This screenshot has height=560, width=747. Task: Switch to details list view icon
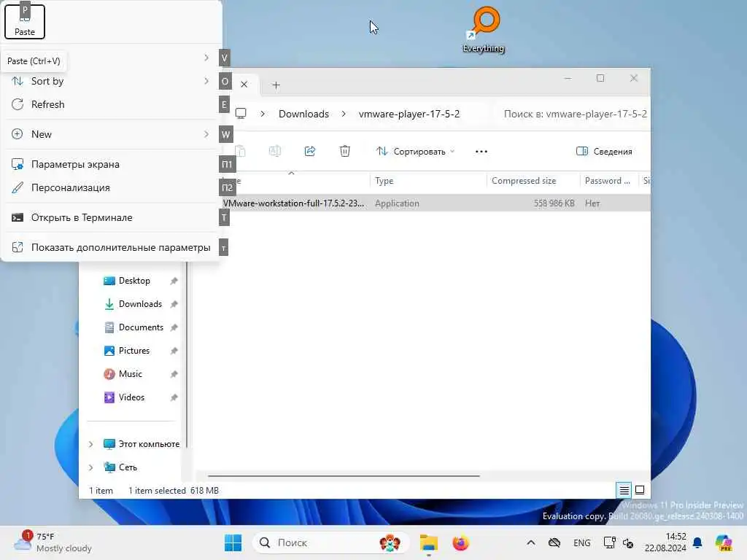coord(624,490)
